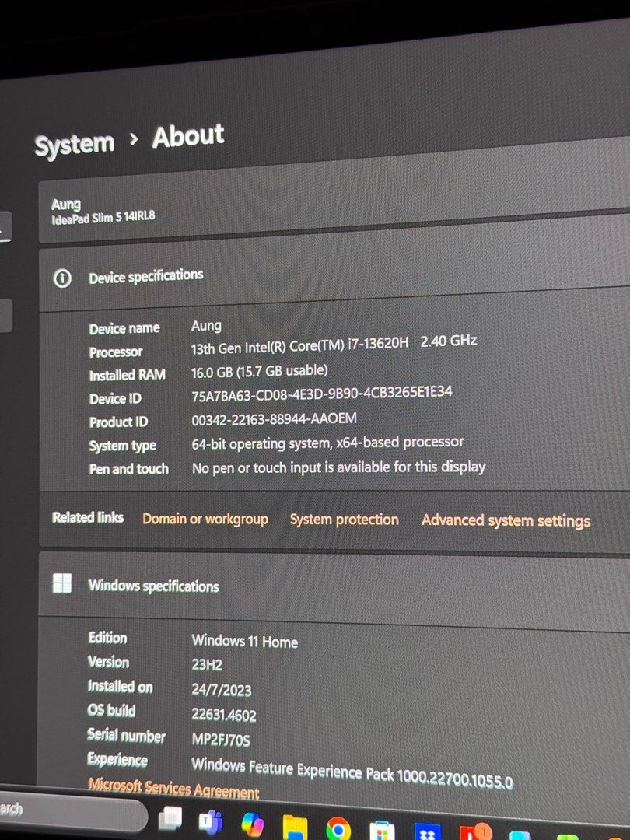This screenshot has width=630, height=840.
Task: Open Dropbox from the taskbar
Action: coord(427,832)
